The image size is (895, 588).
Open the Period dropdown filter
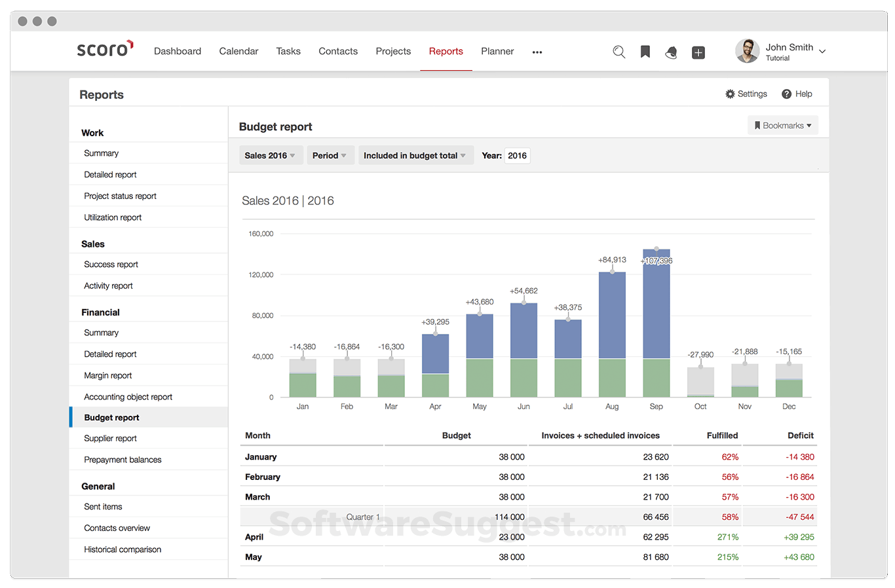(x=330, y=156)
